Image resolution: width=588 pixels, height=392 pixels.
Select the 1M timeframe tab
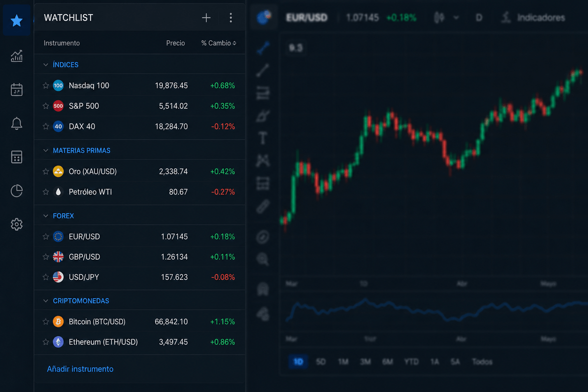point(343,362)
